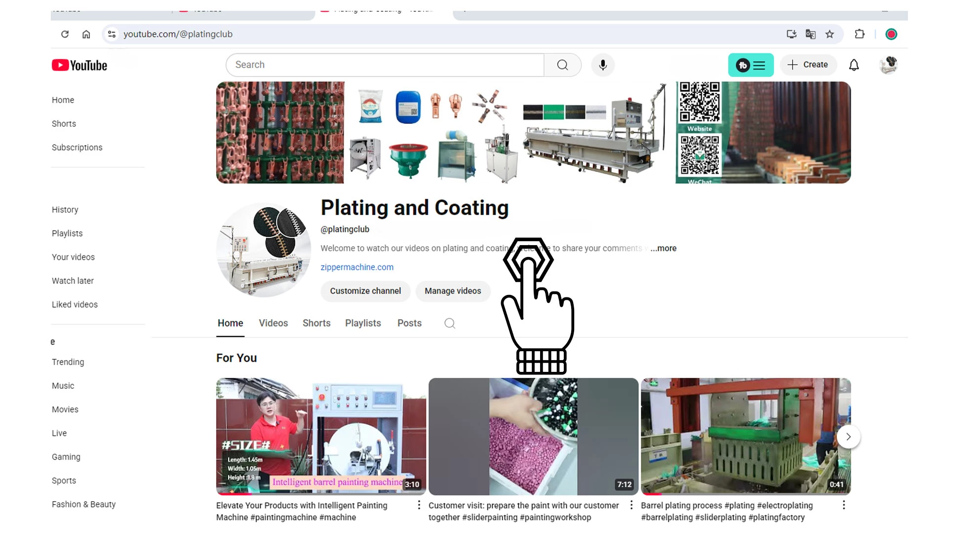Open YouTube account avatar menu

(889, 65)
